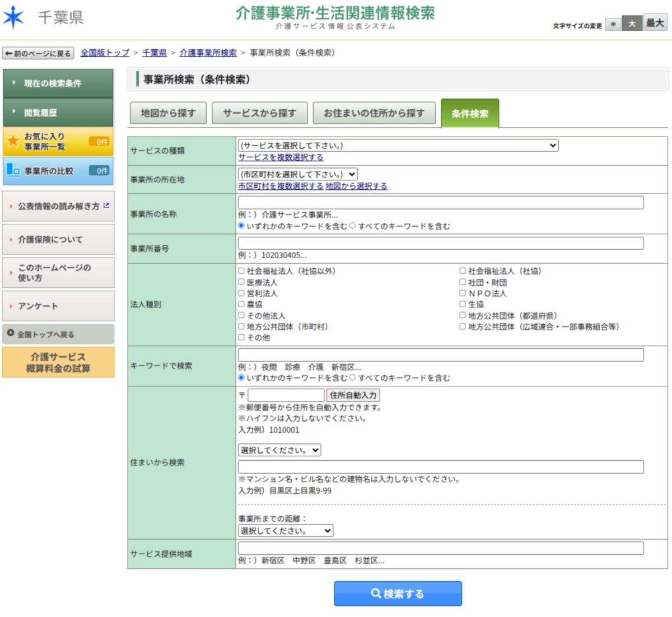
Task: Click the キーワードで検索 text field
Action: (441, 355)
